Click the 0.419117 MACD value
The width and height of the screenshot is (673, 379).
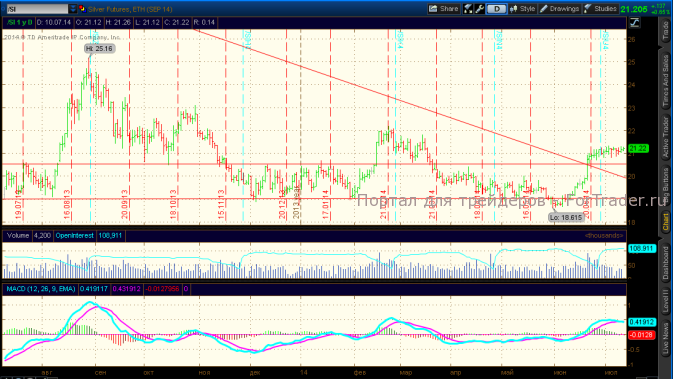(x=94, y=289)
